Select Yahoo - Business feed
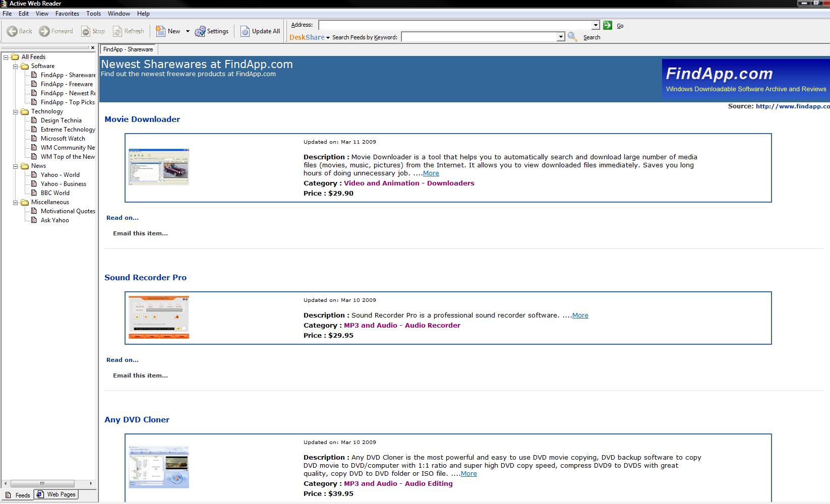 64,184
